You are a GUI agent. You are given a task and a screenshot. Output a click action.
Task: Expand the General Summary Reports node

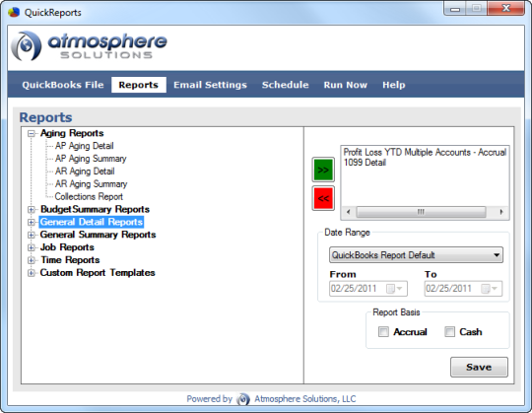click(32, 235)
